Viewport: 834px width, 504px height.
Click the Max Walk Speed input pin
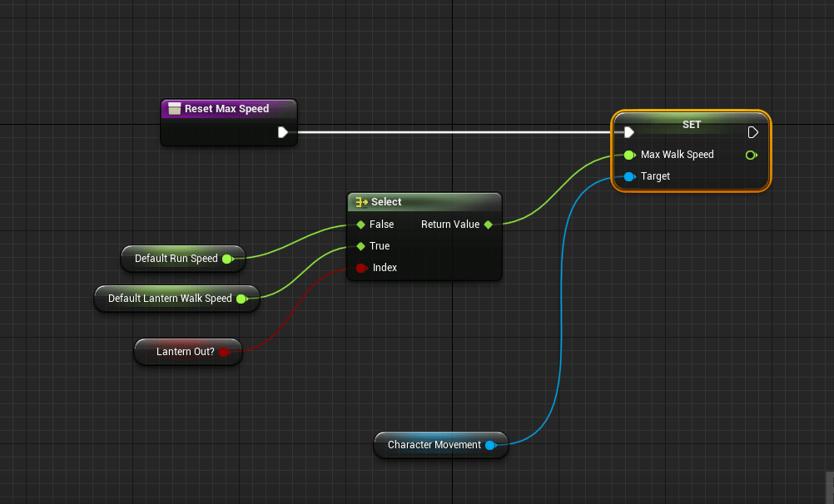tap(629, 155)
